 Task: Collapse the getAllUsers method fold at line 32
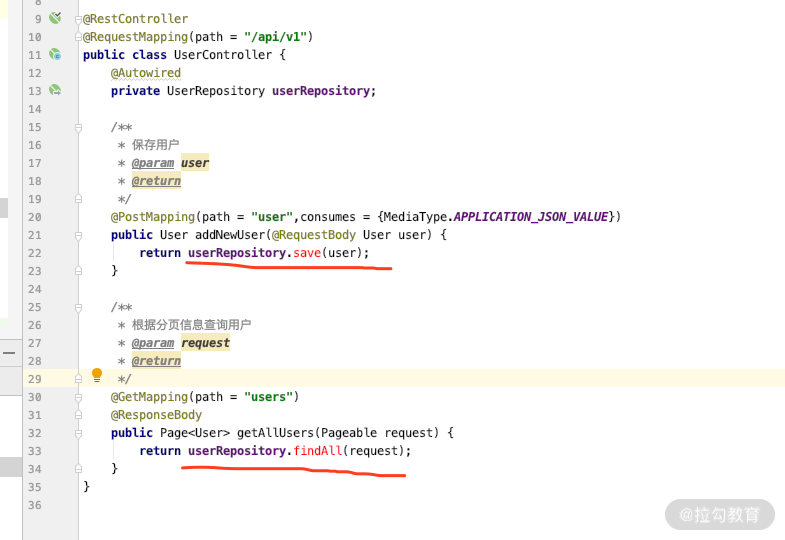[78, 433]
